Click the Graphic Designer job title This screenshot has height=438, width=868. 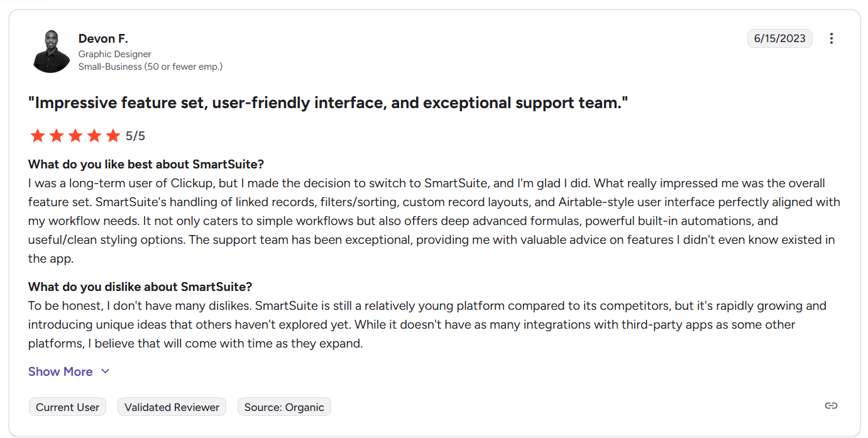pyautogui.click(x=114, y=54)
